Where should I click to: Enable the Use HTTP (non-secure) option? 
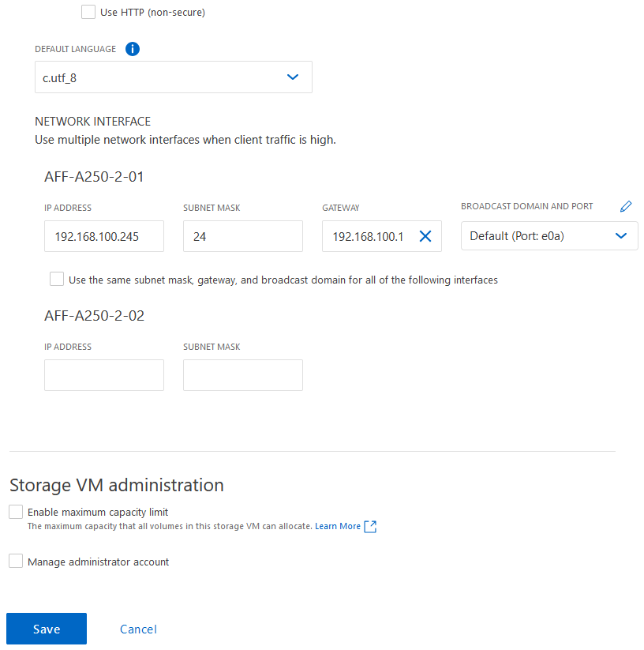[x=88, y=12]
